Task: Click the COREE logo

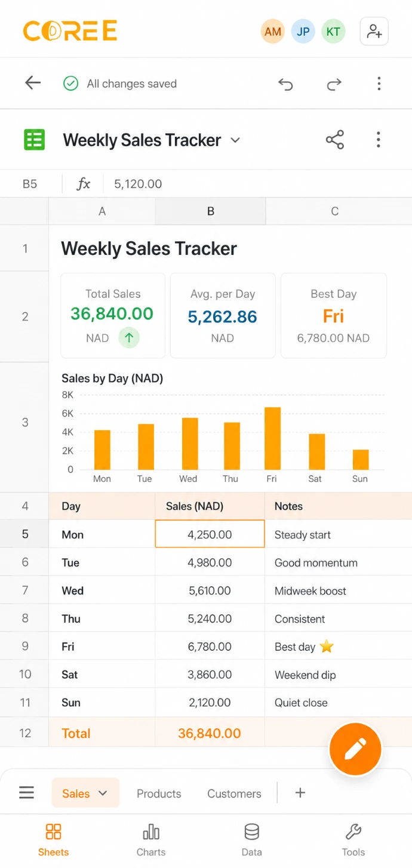Action: point(70,31)
